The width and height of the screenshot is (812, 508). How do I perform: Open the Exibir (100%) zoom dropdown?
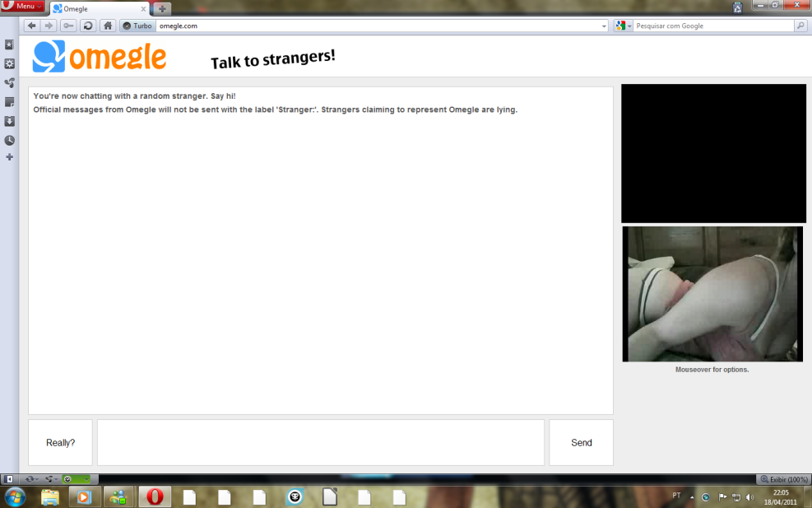point(783,479)
